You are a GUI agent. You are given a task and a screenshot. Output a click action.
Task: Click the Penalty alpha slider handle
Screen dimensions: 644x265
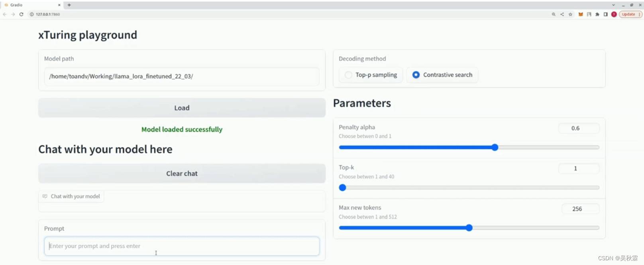click(x=495, y=148)
